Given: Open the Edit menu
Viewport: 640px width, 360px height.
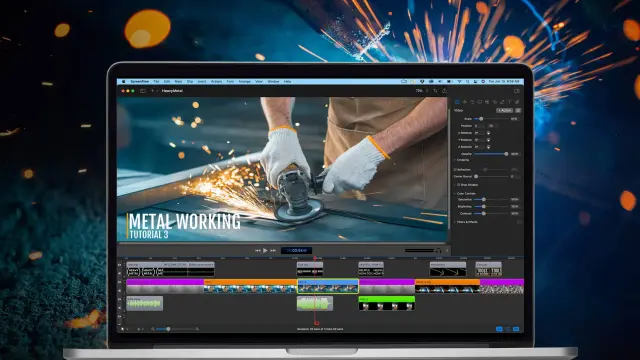Looking at the screenshot, I should pyautogui.click(x=167, y=82).
